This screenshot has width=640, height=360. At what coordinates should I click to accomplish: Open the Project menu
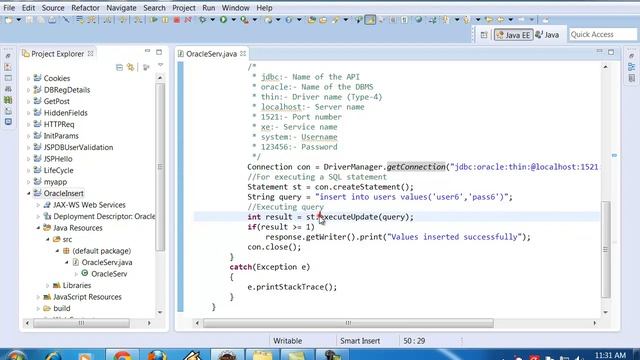[184, 8]
